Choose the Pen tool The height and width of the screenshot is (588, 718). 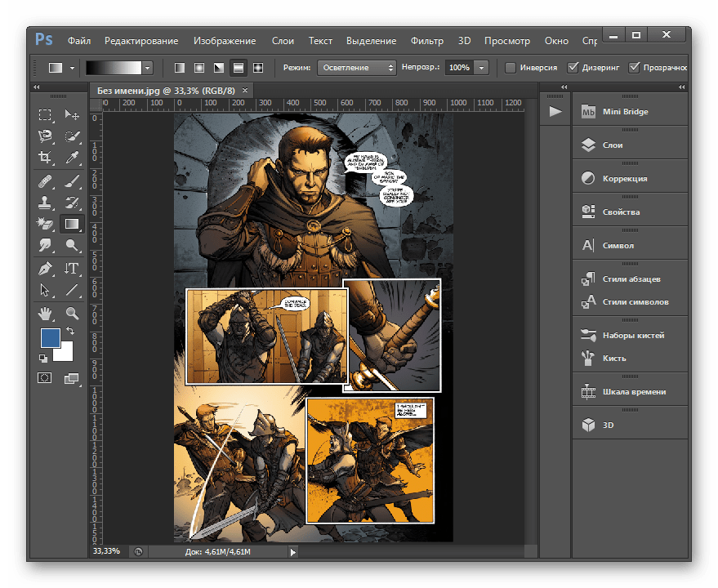point(46,269)
